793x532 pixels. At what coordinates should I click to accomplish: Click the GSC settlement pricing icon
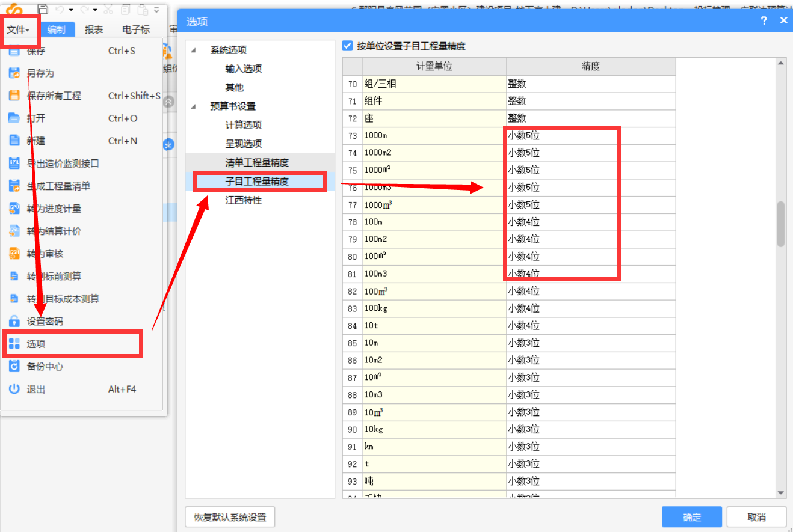pyautogui.click(x=14, y=231)
